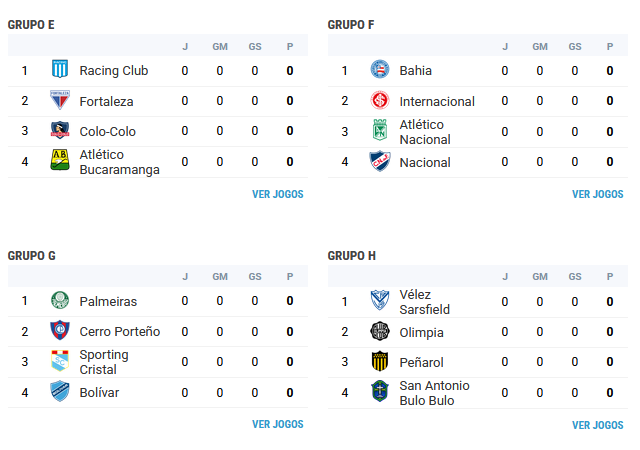Click the Olimpia team crest
The height and width of the screenshot is (450, 640).
click(380, 331)
